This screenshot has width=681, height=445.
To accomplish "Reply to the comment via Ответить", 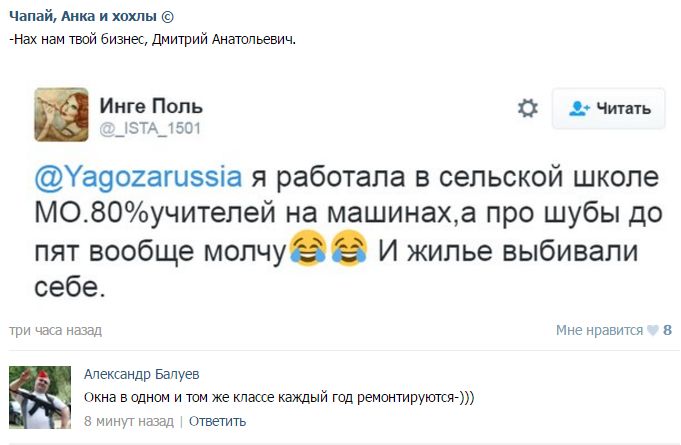I will [x=217, y=421].
